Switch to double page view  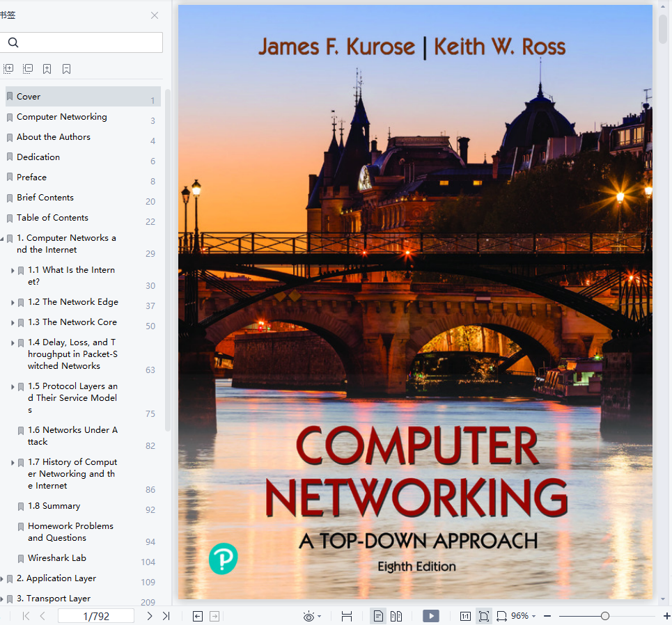coord(396,616)
